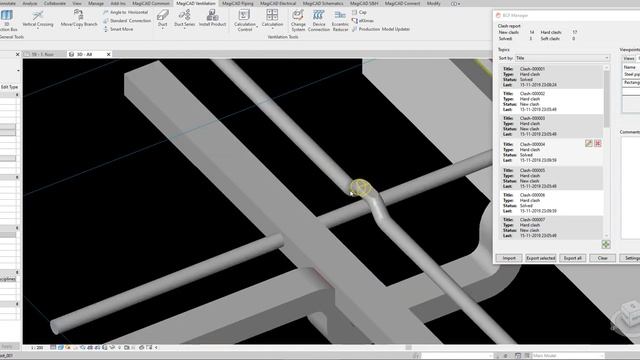Open the view scale 1:200 selector
Image resolution: width=640 pixels, height=360 pixels.
point(37,348)
